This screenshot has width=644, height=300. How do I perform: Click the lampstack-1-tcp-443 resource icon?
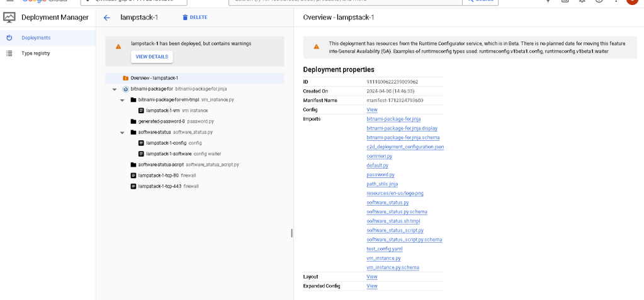133,186
